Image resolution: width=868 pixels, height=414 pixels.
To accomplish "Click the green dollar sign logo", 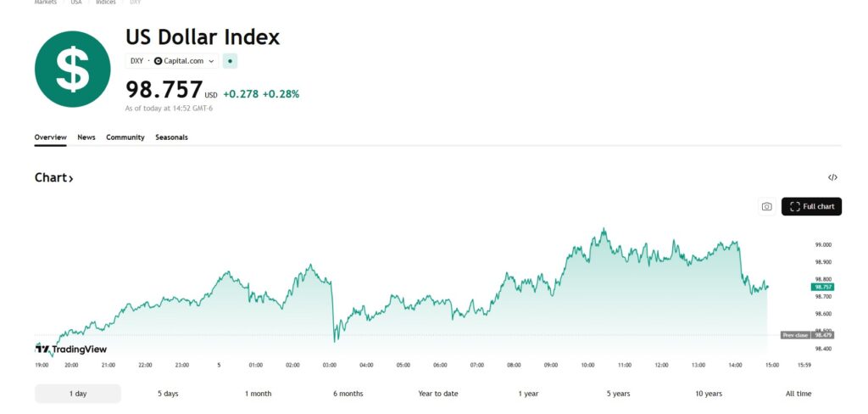I will click(72, 70).
